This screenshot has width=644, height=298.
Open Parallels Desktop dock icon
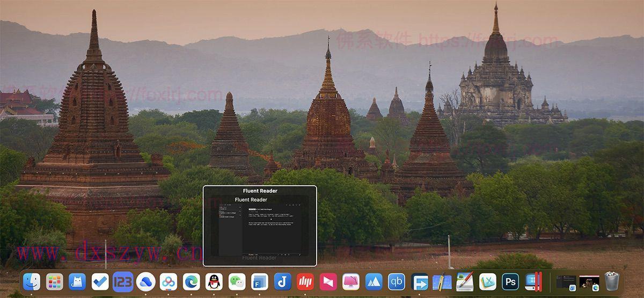[x=533, y=281]
